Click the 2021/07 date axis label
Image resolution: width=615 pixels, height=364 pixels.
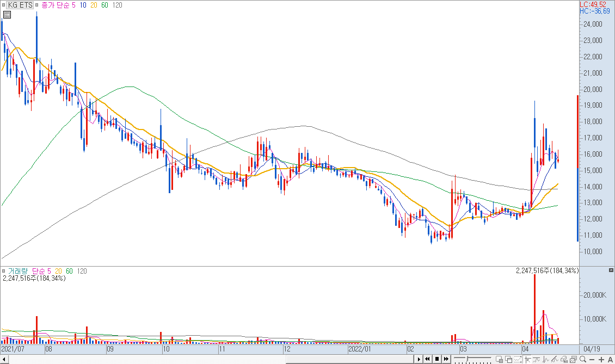[x=13, y=349]
